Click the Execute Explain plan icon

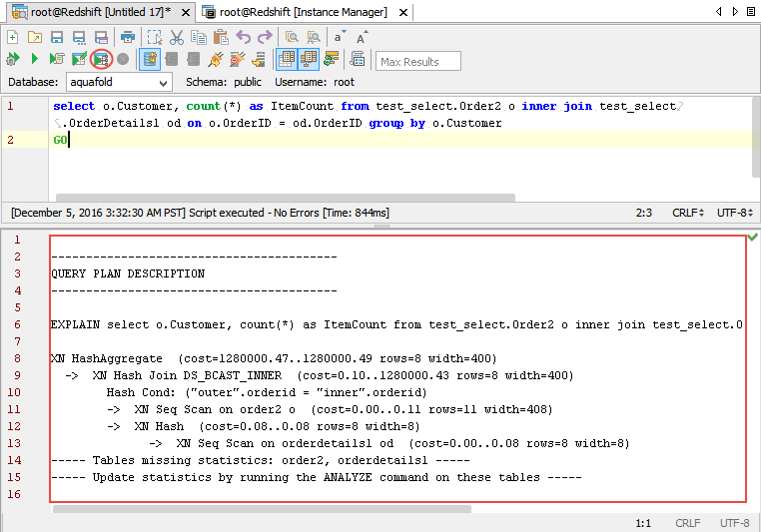point(101,60)
